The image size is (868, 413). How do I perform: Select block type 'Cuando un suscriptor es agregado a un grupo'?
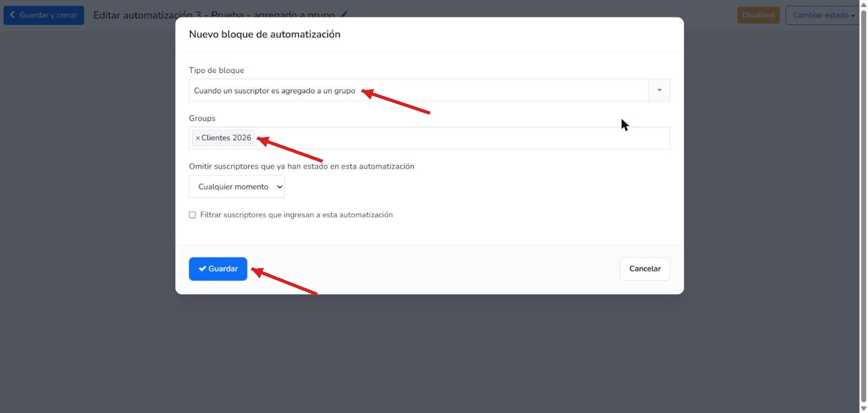point(429,90)
